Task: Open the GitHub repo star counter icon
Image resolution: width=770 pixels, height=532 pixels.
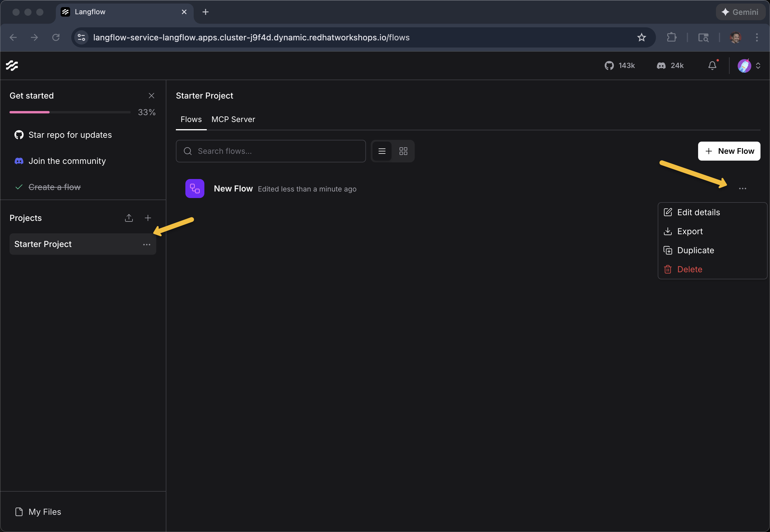Action: click(610, 65)
